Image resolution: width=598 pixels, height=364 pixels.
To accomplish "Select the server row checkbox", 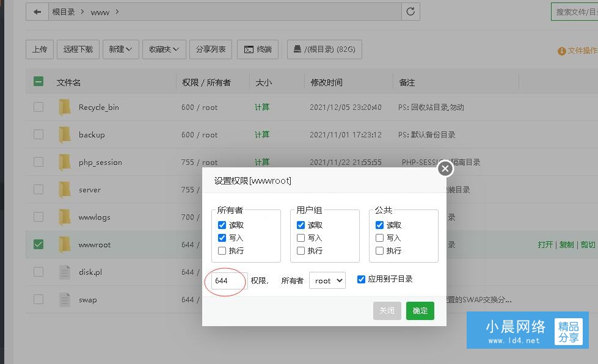I will coord(38,189).
